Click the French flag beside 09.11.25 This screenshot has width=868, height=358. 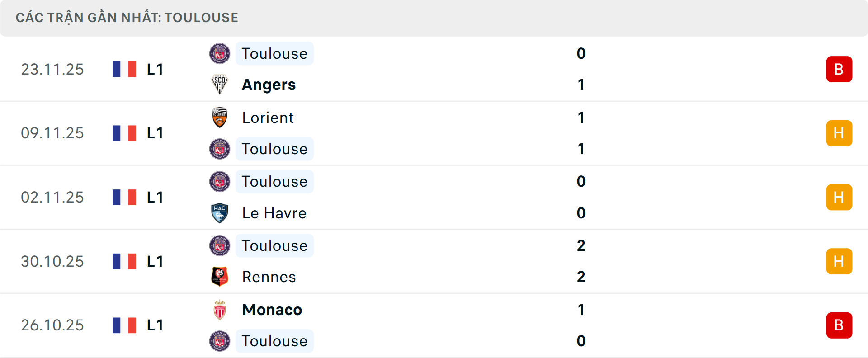(x=124, y=133)
